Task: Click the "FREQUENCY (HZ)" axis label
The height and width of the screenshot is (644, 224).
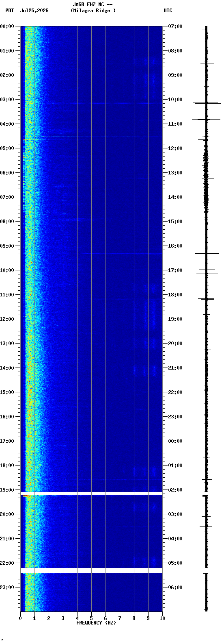Action: point(96,623)
